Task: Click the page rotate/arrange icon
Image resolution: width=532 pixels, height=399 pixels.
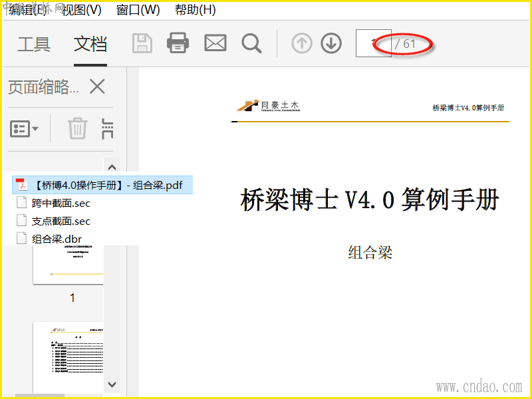Action: point(107,128)
